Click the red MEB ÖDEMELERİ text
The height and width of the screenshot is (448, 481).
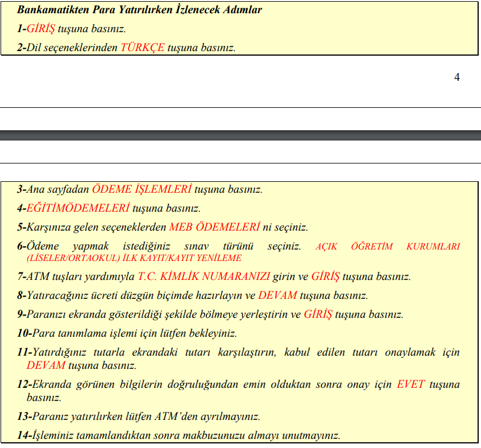point(214,227)
